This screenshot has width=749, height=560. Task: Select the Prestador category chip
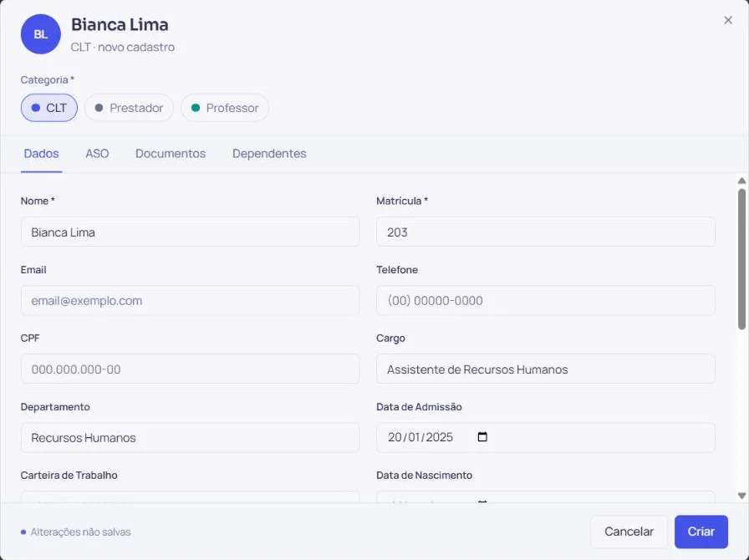[x=129, y=108]
